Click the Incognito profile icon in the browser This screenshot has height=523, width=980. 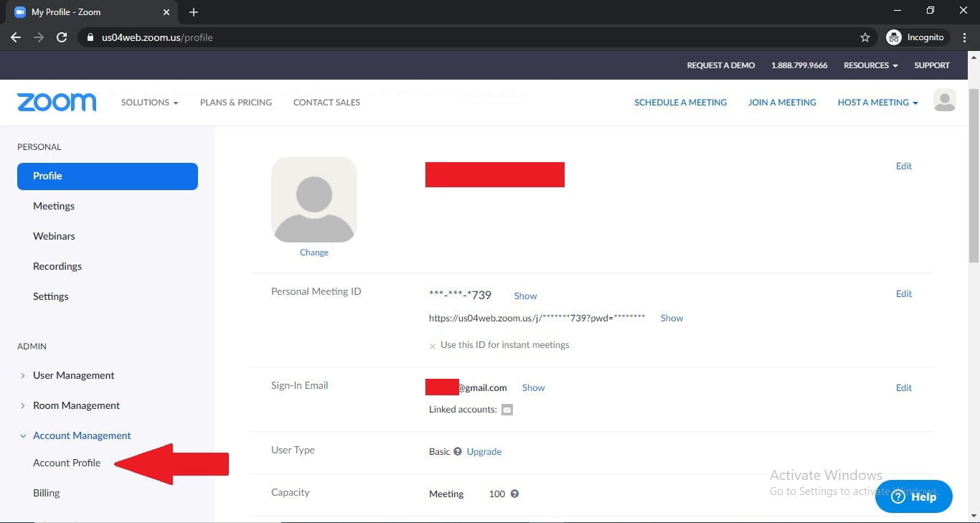(x=894, y=37)
